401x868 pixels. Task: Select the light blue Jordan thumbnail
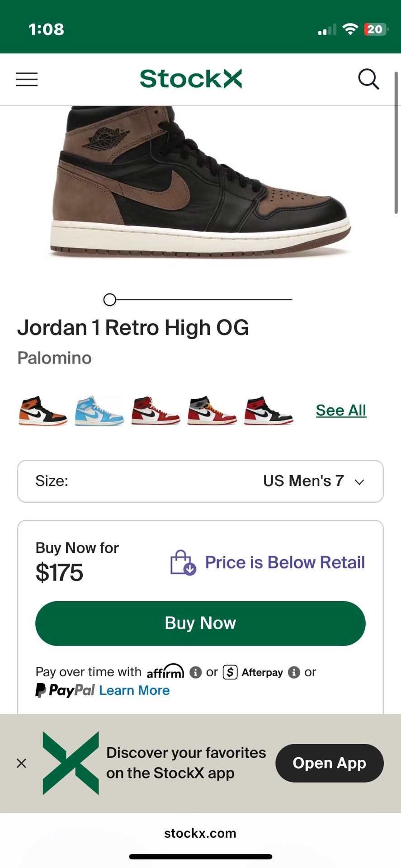(x=99, y=410)
